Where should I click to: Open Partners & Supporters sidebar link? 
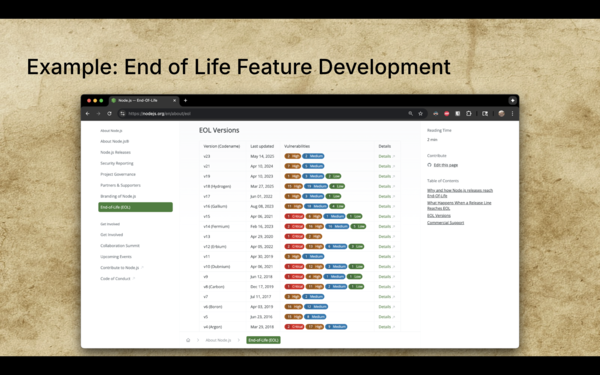pos(121,185)
